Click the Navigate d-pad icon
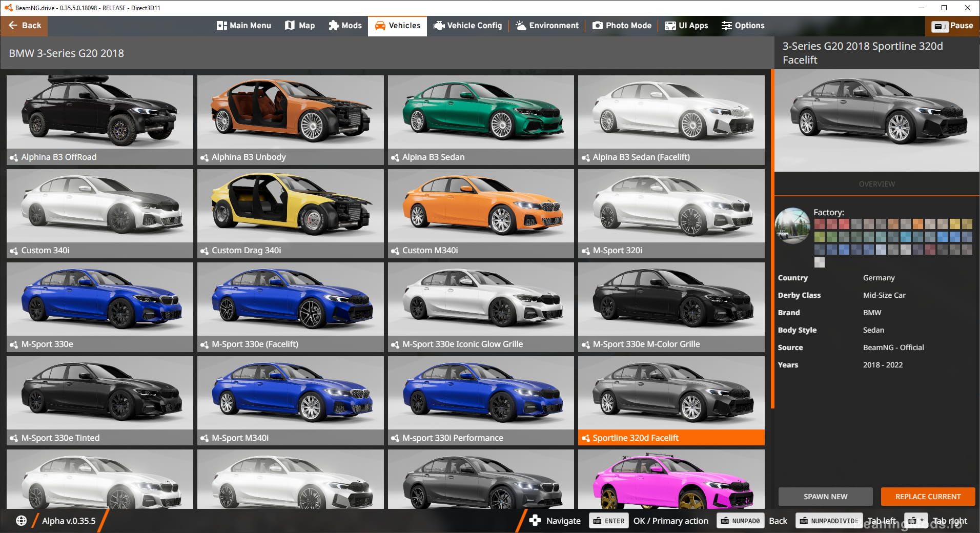The image size is (980, 533). [535, 521]
